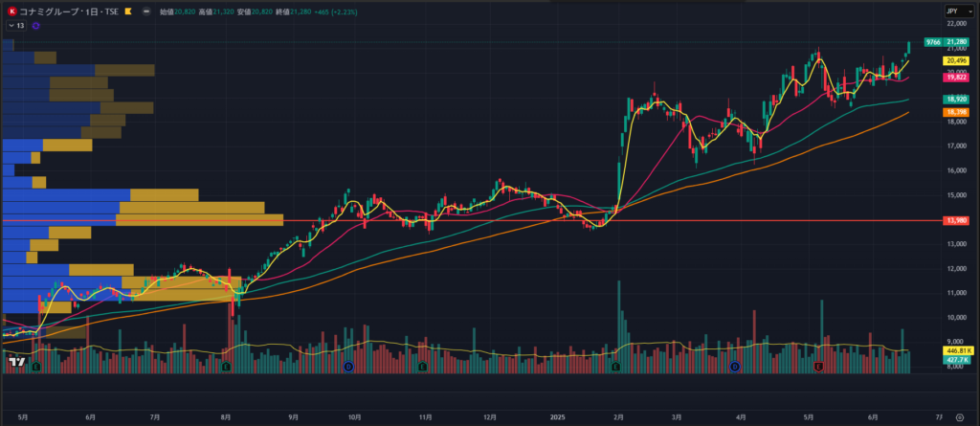Open time axis settings gear icon
The image size is (980, 426).
pos(960,416)
